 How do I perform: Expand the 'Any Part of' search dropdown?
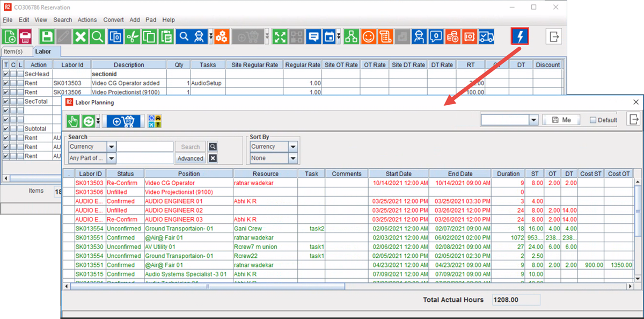[x=111, y=158]
